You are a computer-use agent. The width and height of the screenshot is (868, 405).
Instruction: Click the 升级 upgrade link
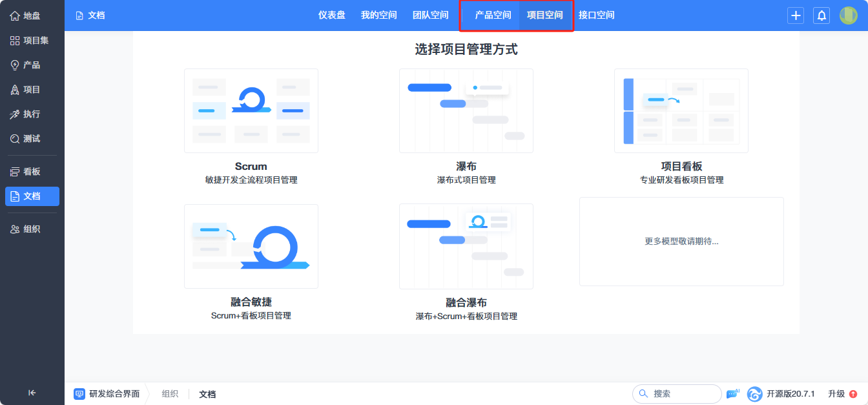click(x=836, y=394)
